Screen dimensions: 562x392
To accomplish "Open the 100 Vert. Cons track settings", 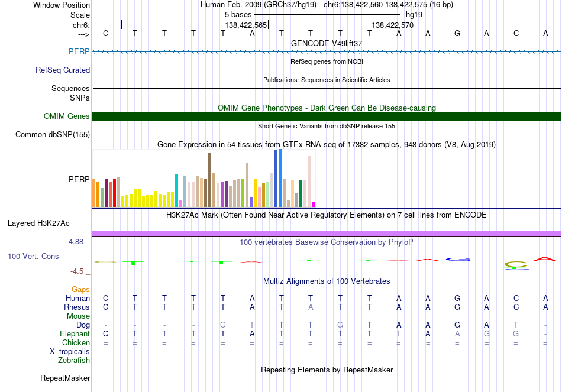I will [33, 256].
